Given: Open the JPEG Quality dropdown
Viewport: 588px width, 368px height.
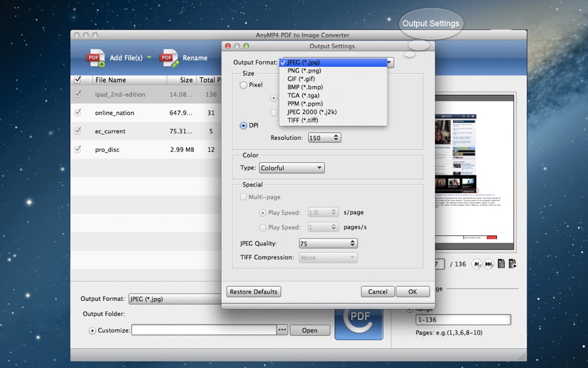Looking at the screenshot, I should (328, 243).
